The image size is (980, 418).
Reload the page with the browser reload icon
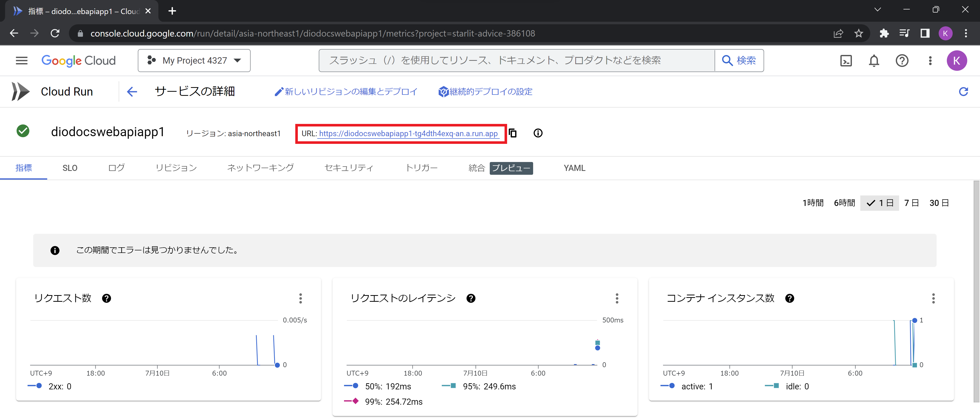click(x=55, y=33)
